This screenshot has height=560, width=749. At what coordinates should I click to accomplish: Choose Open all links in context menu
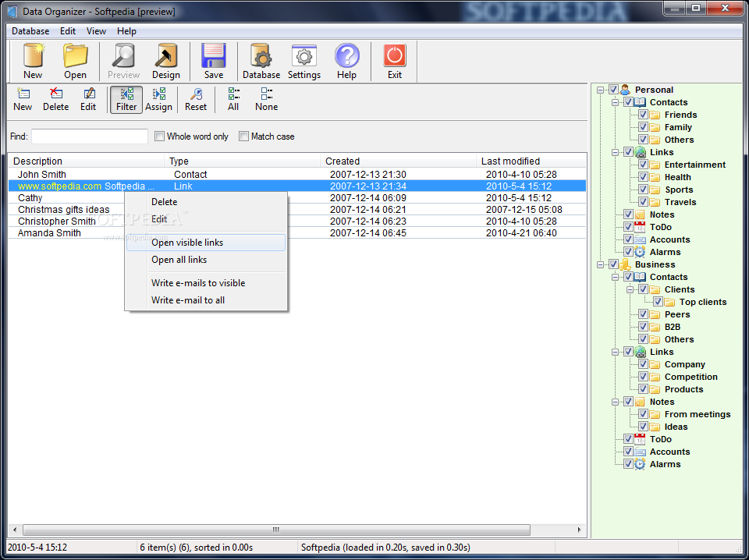tap(206, 260)
